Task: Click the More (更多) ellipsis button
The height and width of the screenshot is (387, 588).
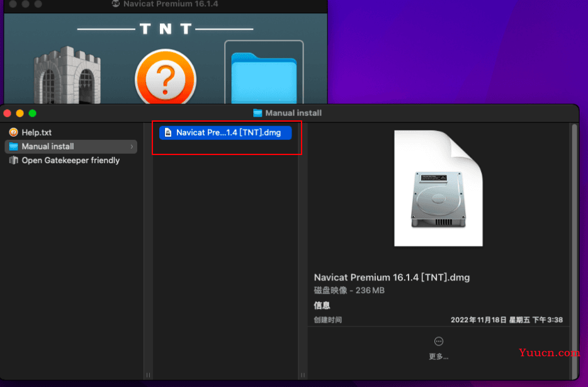Action: tap(438, 341)
